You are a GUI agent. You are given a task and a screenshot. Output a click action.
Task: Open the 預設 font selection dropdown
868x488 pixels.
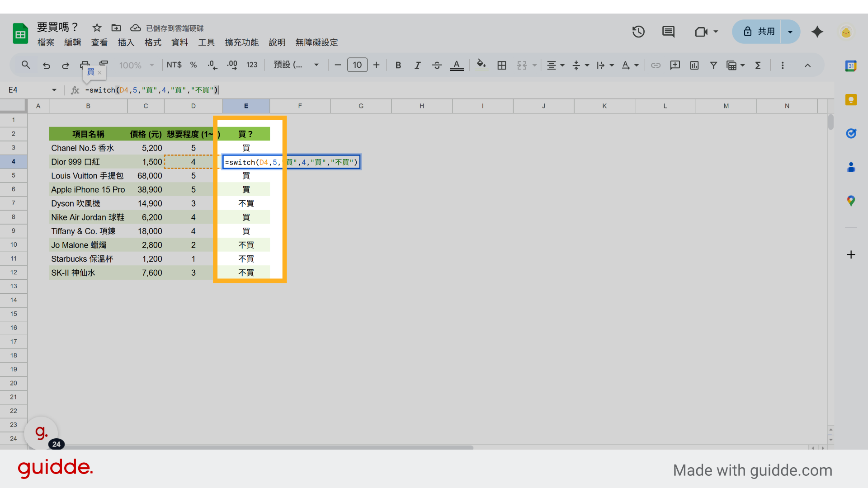pyautogui.click(x=296, y=65)
